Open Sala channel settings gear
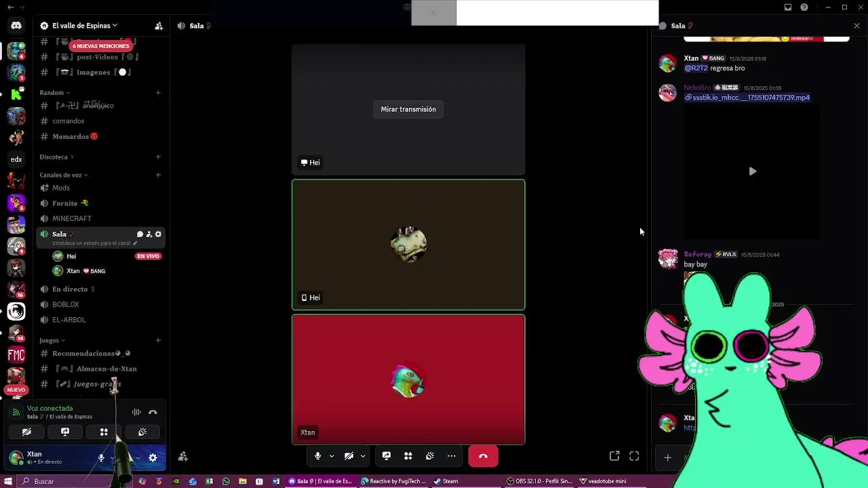Viewport: 868px width, 488px height. coord(158,234)
